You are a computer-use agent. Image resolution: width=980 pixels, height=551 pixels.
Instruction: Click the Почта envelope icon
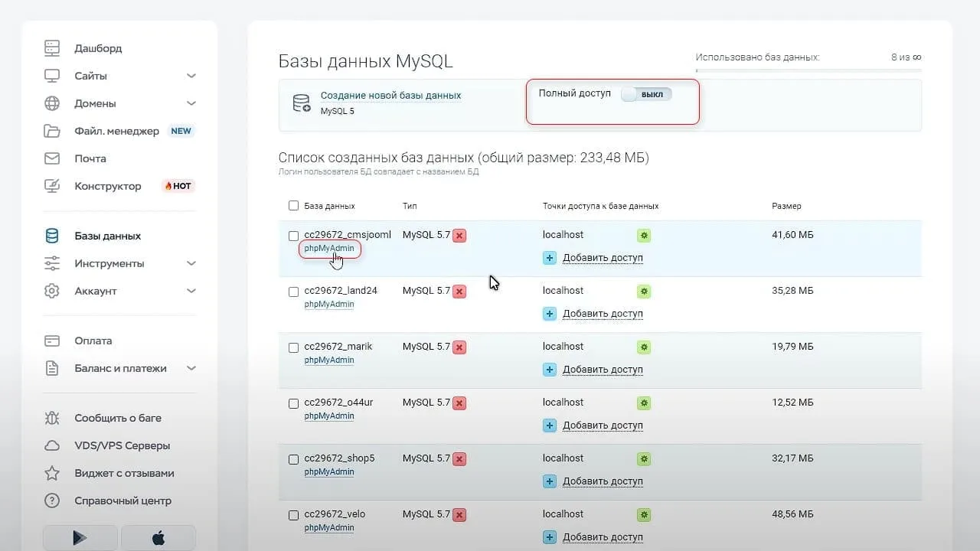[x=52, y=158]
